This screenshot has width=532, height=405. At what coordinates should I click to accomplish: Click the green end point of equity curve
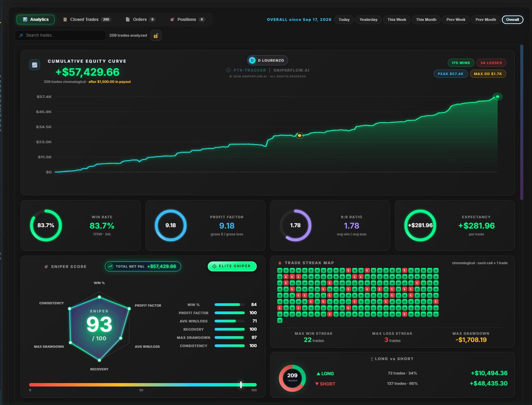tap(497, 97)
